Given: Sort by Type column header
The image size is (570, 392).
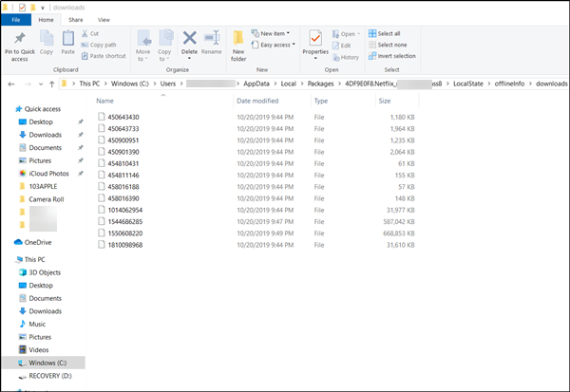Looking at the screenshot, I should [321, 101].
